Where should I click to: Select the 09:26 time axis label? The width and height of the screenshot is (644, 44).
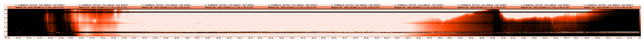[x=629, y=38]
